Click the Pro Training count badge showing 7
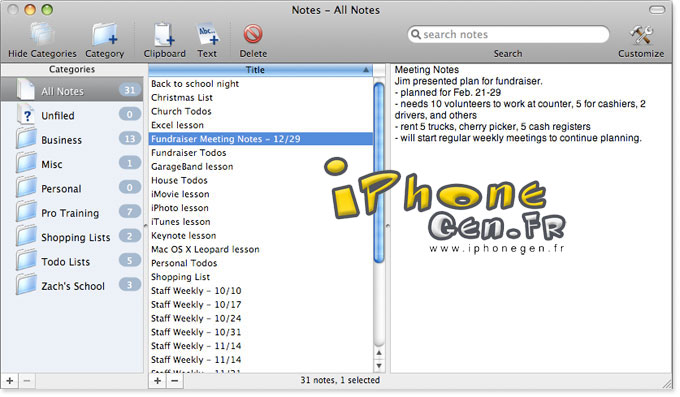This screenshot has width=680, height=397. tap(130, 212)
